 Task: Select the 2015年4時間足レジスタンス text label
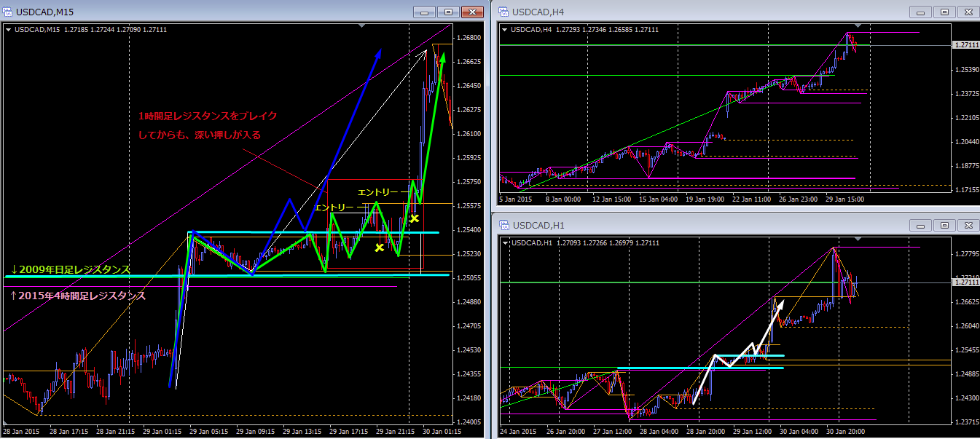[77, 296]
